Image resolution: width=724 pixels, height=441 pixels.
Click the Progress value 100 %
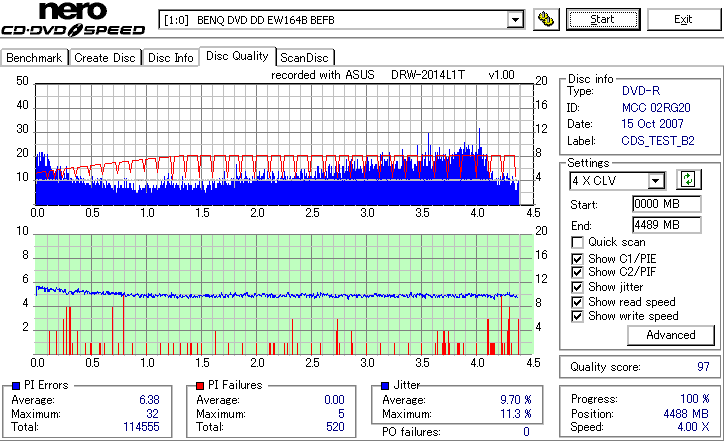(x=695, y=399)
